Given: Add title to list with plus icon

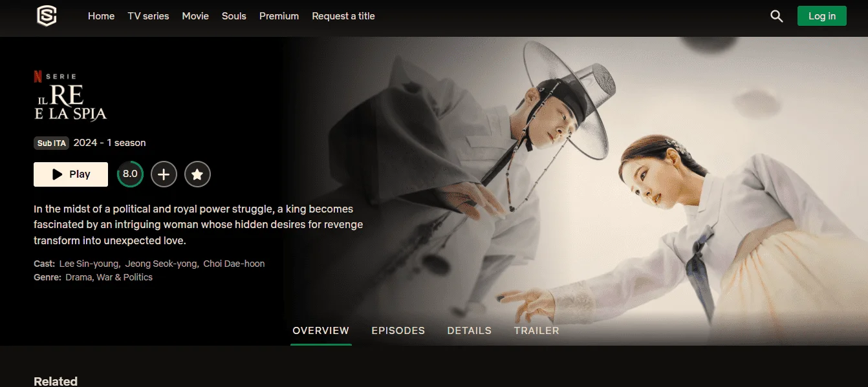Looking at the screenshot, I should (164, 174).
